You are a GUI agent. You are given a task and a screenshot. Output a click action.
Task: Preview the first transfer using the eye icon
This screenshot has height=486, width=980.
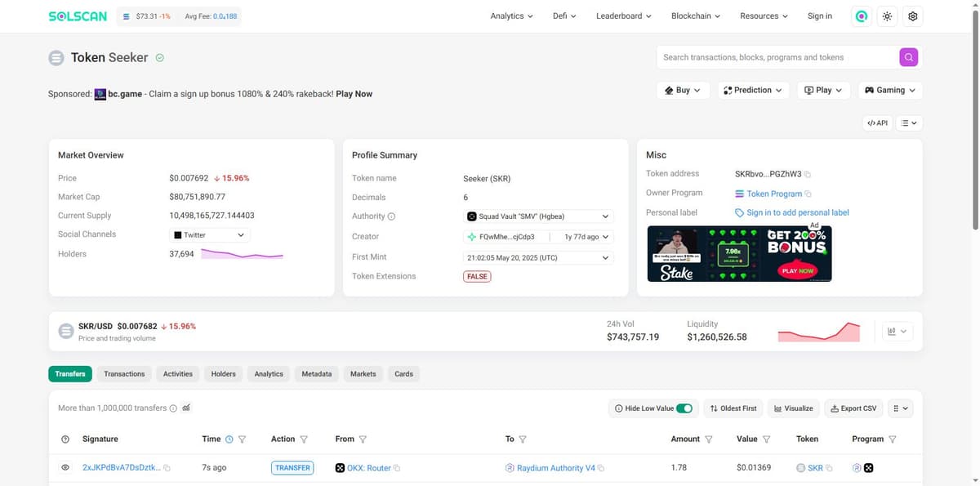pyautogui.click(x=65, y=468)
